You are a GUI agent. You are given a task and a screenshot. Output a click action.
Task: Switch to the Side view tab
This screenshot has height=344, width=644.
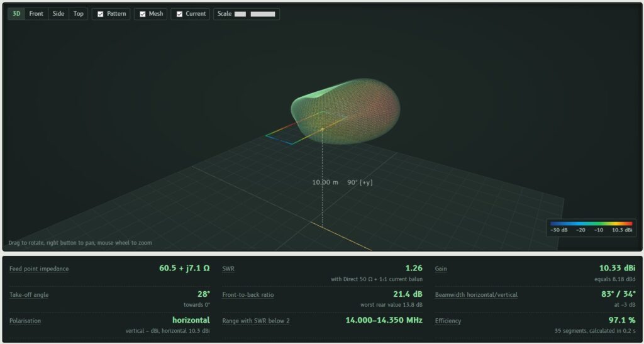tap(58, 14)
